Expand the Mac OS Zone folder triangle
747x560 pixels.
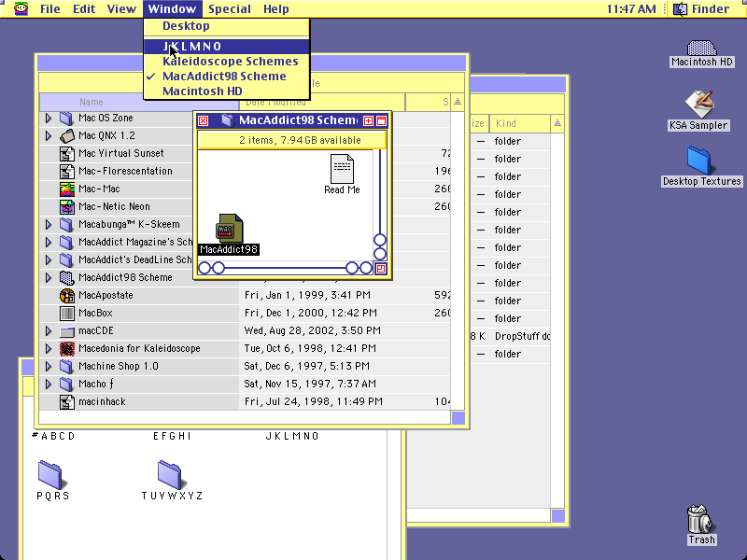point(49,119)
